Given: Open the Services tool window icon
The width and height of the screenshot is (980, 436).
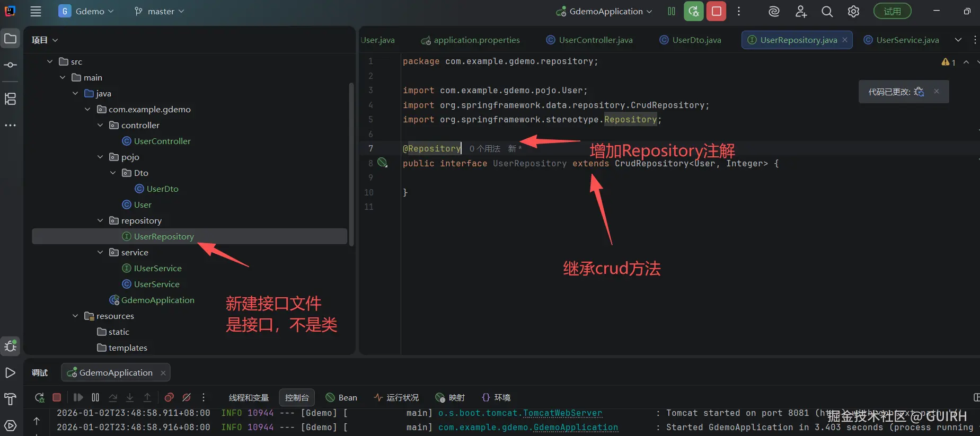Looking at the screenshot, I should (10, 425).
